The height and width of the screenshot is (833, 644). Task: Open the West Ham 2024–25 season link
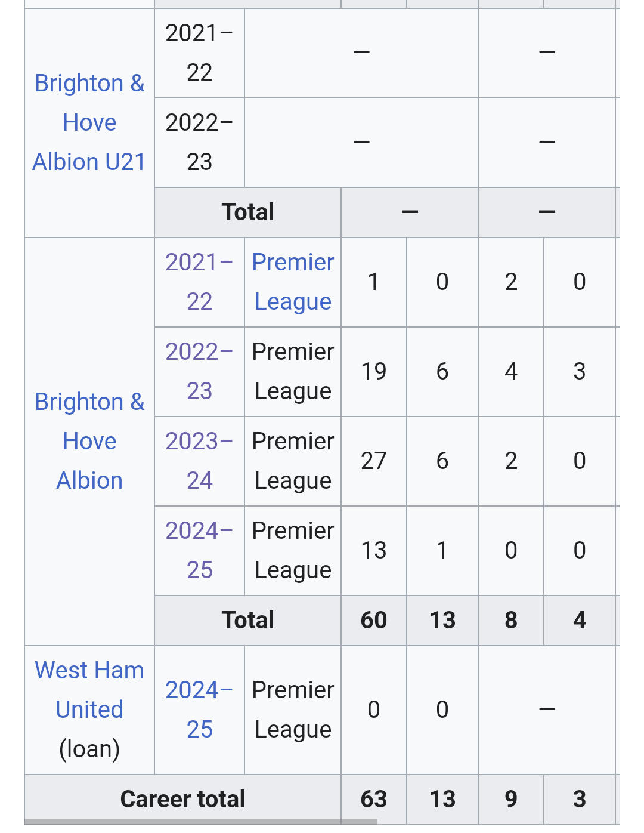click(x=199, y=709)
